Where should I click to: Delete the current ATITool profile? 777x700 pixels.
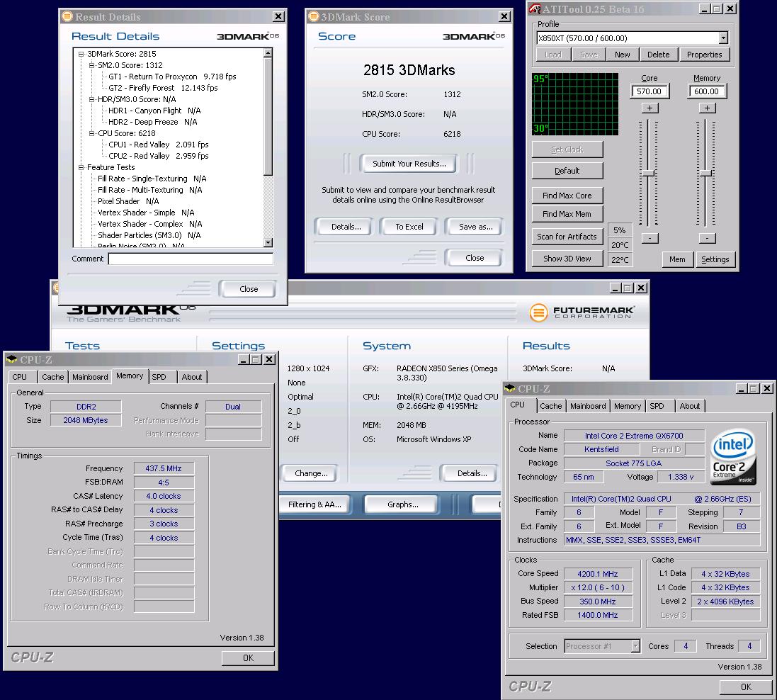click(x=659, y=55)
